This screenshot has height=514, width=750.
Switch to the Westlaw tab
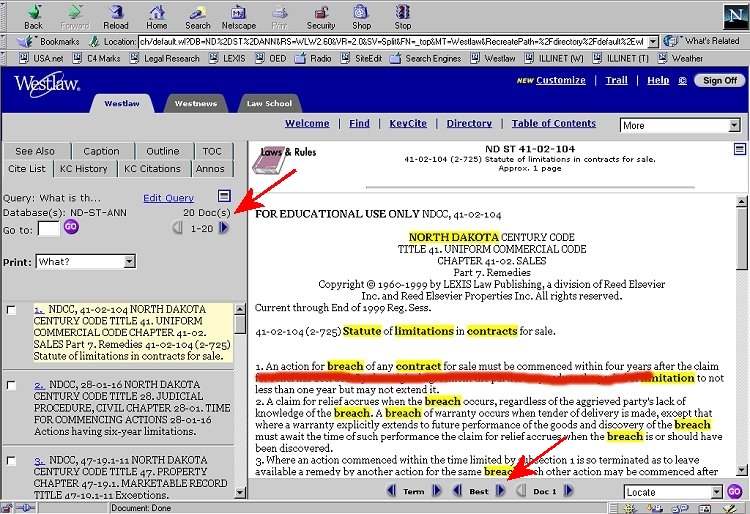pyautogui.click(x=122, y=103)
